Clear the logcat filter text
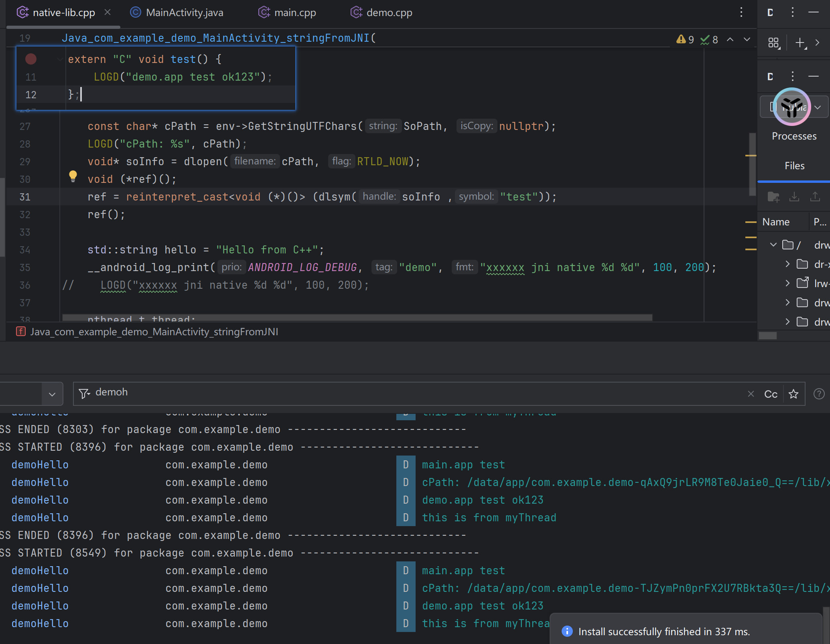 tap(751, 394)
